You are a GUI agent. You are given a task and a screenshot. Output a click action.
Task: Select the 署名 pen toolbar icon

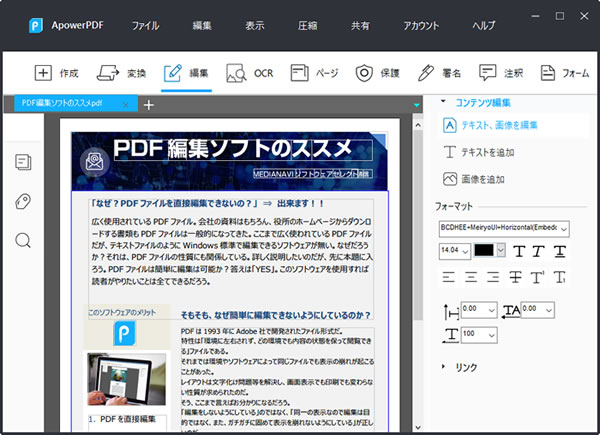pos(426,73)
